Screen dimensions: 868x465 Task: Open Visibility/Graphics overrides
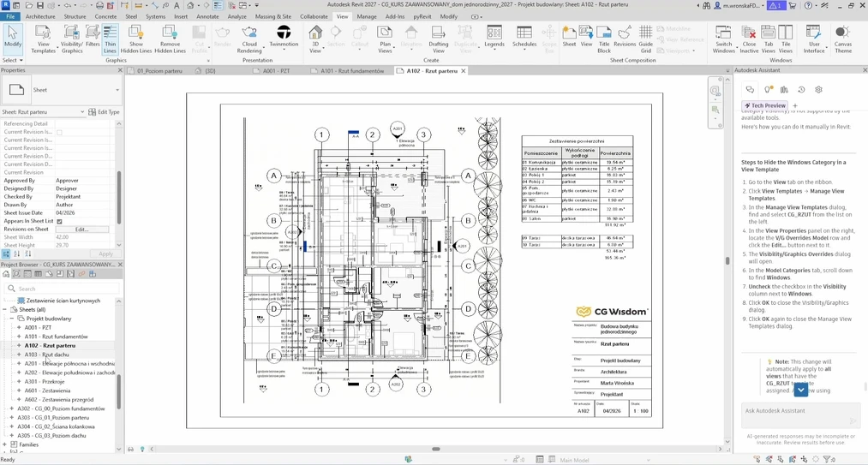[x=71, y=39]
